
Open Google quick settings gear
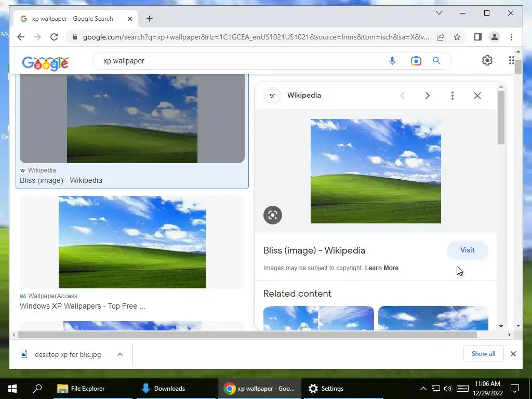487,60
